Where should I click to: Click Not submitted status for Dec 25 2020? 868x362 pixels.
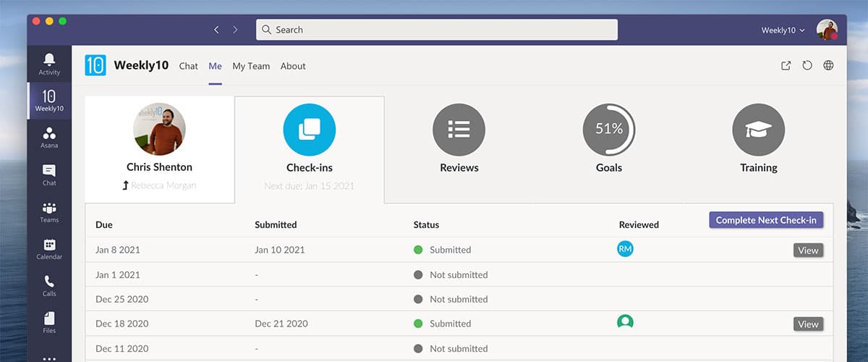tap(459, 299)
